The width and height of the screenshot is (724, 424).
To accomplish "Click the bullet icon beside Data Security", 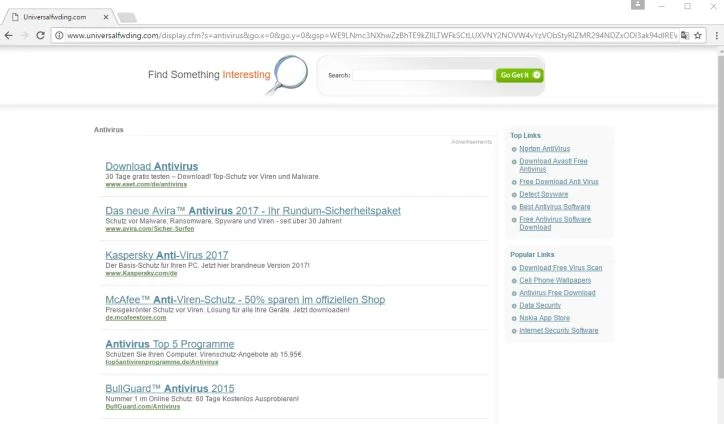I will pyautogui.click(x=514, y=306).
